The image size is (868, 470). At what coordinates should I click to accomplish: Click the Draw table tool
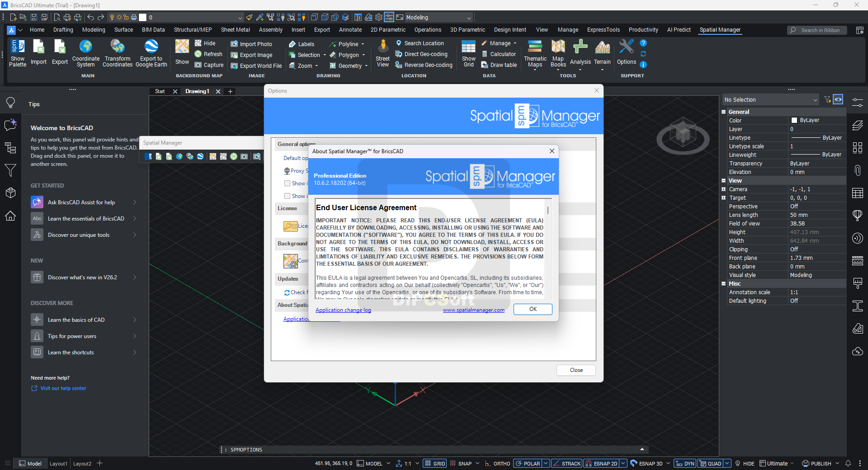[499, 65]
